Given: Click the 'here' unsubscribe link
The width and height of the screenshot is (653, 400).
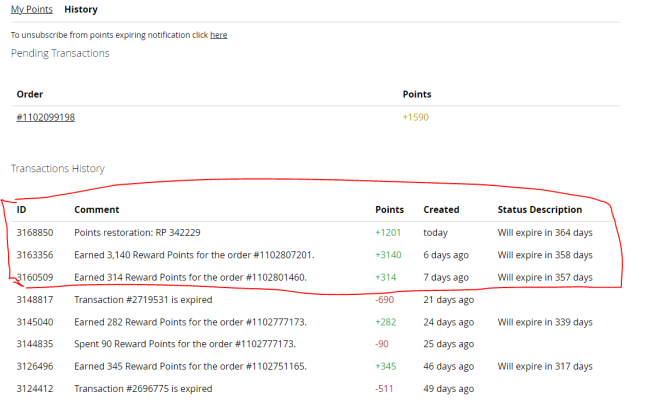Looking at the screenshot, I should [x=219, y=35].
